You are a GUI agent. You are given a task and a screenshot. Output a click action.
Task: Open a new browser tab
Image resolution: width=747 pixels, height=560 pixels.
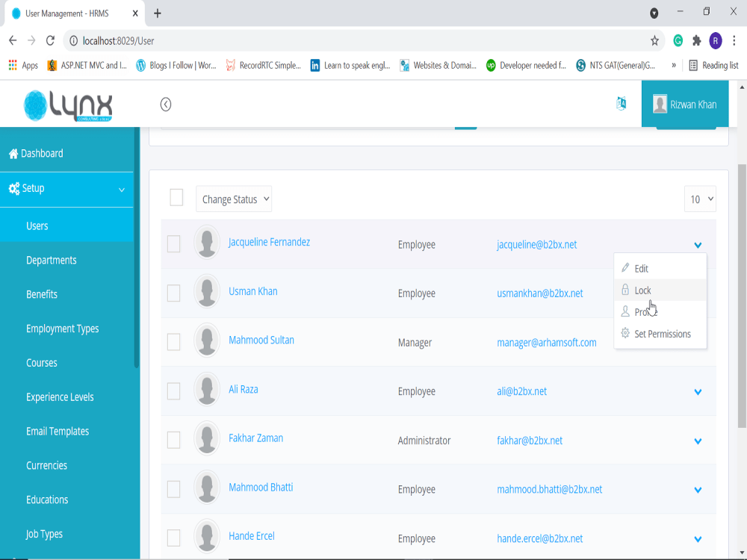click(158, 13)
